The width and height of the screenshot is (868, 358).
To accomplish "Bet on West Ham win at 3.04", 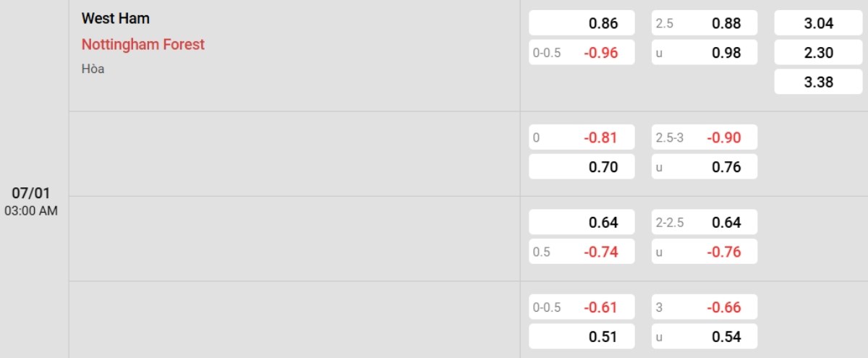I will pyautogui.click(x=818, y=23).
